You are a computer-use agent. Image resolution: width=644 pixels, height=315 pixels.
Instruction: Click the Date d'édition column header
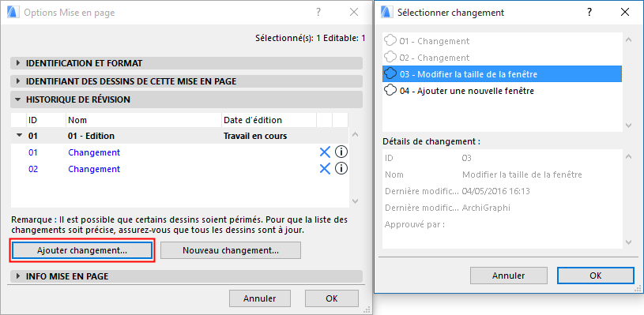[x=269, y=120]
